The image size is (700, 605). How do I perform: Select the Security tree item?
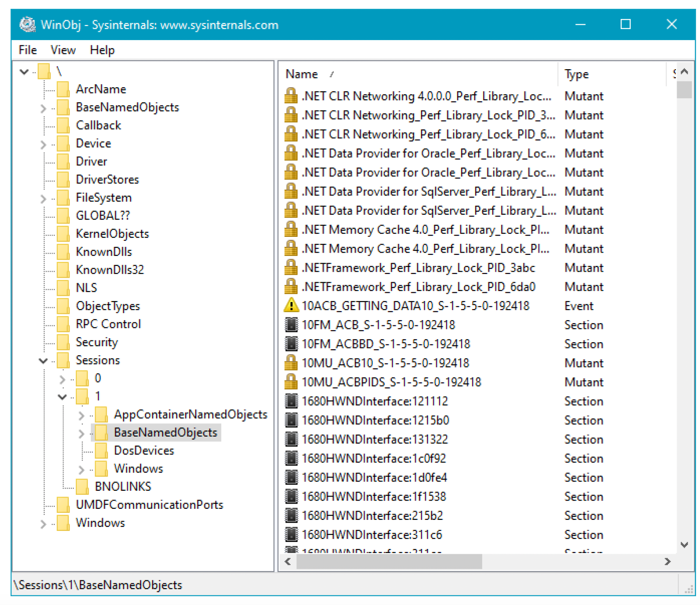coord(97,342)
